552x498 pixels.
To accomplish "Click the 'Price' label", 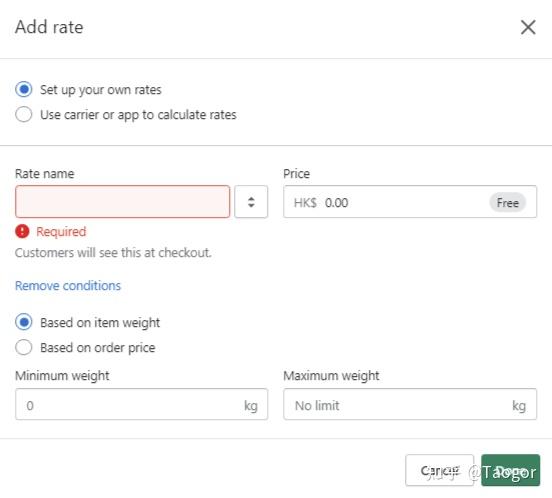I will 296,174.
